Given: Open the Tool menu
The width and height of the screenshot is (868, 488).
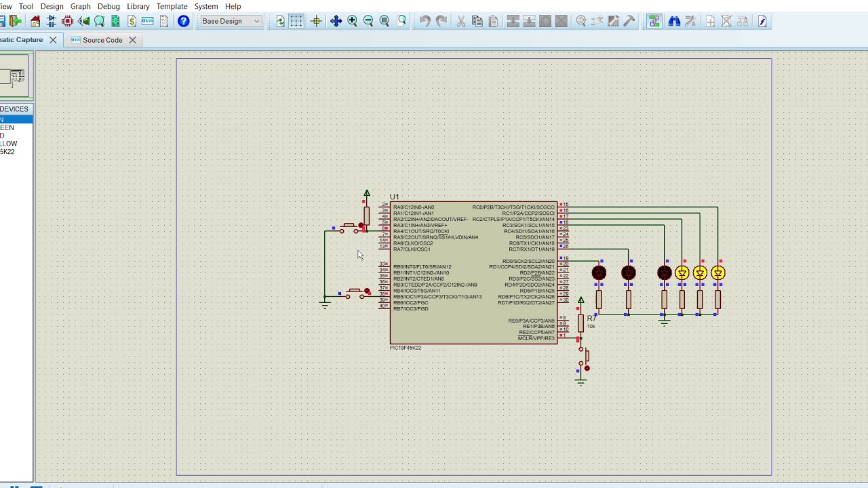Looking at the screenshot, I should point(26,6).
